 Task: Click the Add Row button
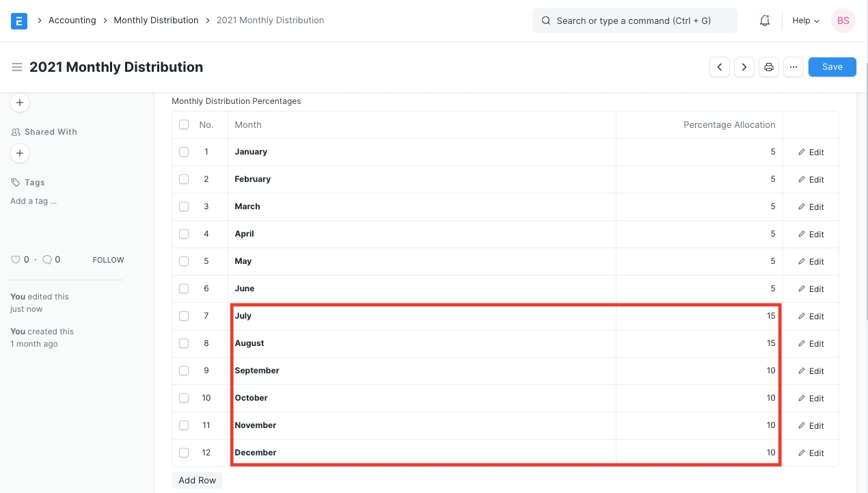tap(197, 480)
